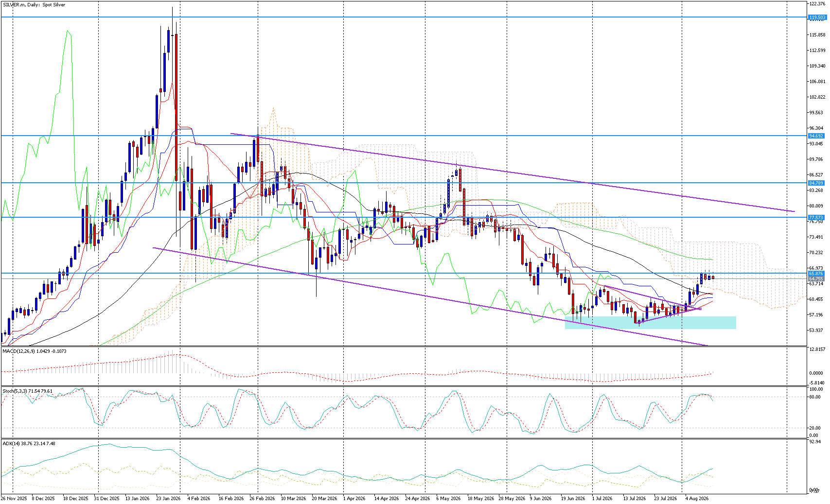This screenshot has width=830, height=504.
Task: Click the 1 Jul 2026 date label
Action: pos(602,499)
